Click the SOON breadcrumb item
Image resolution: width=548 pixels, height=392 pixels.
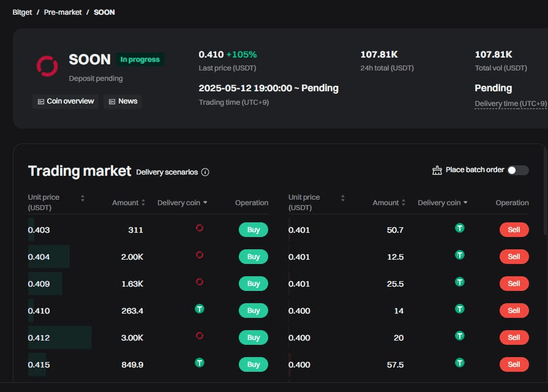coord(104,12)
